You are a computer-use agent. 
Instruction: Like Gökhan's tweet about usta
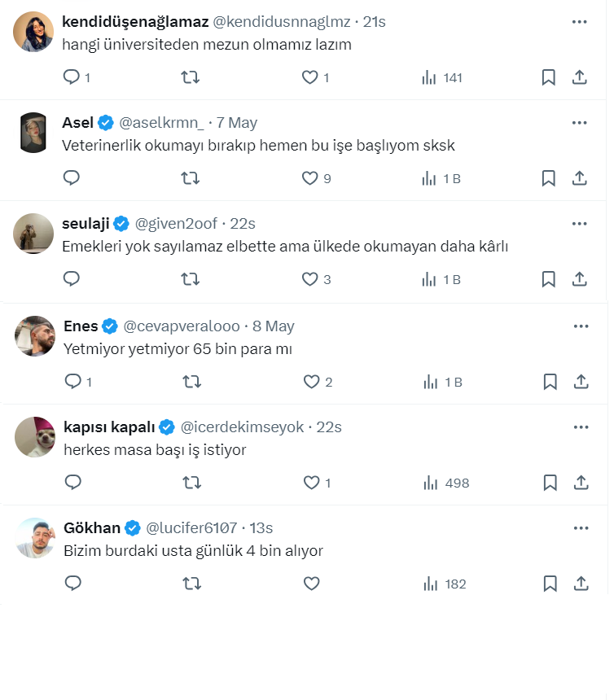tap(311, 584)
